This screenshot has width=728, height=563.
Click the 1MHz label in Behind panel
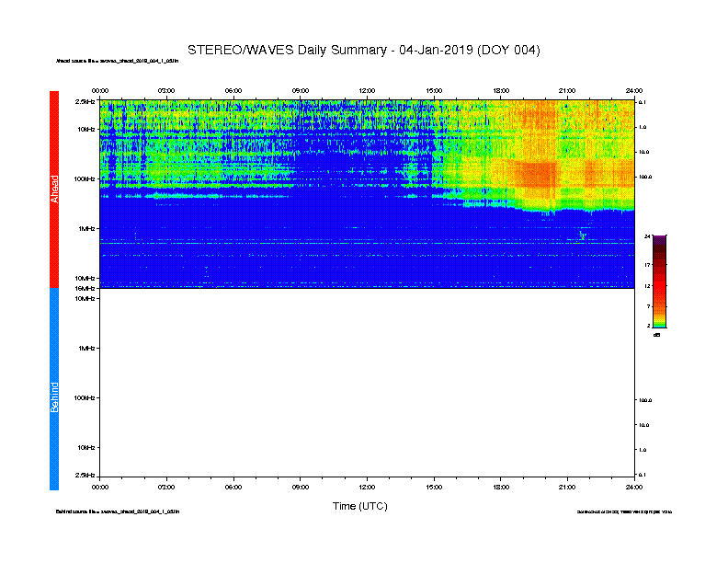pos(87,348)
